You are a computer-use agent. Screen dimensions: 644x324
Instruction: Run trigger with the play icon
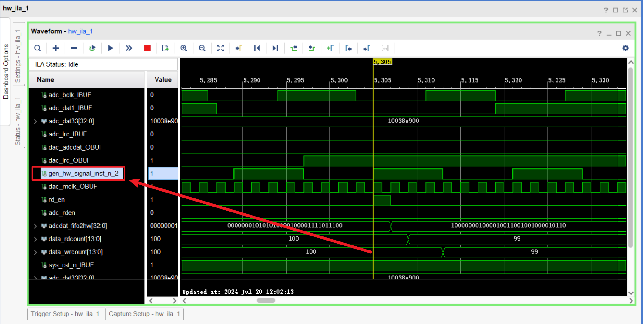tap(110, 48)
